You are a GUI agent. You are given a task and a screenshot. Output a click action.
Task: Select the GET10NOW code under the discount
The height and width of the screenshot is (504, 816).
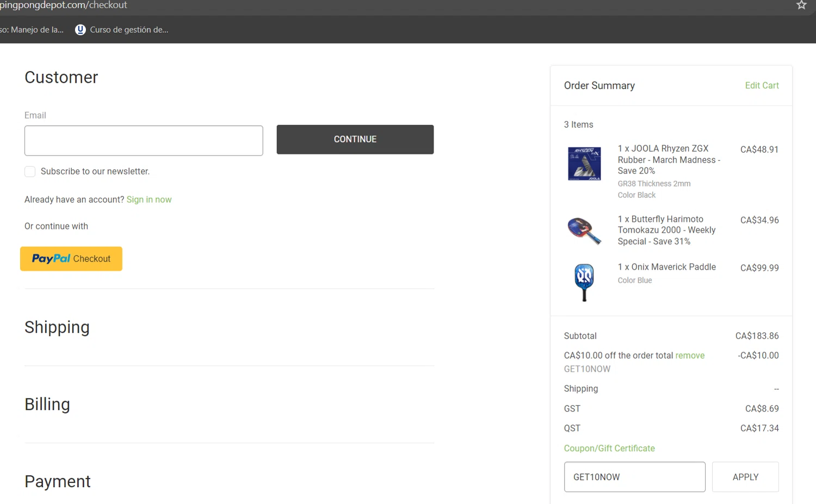pyautogui.click(x=587, y=369)
